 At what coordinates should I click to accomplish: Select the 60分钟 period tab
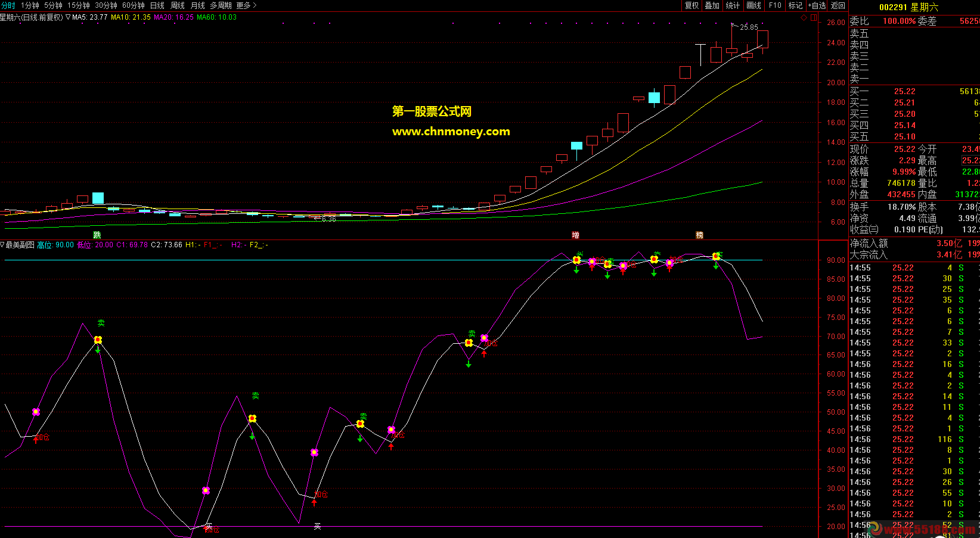point(134,5)
